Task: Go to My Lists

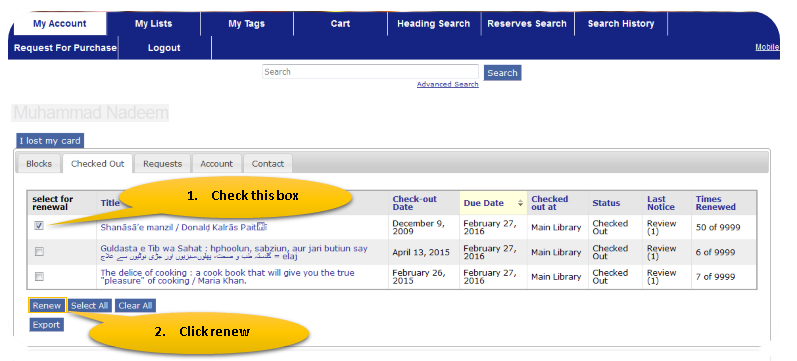Action: 154,23
